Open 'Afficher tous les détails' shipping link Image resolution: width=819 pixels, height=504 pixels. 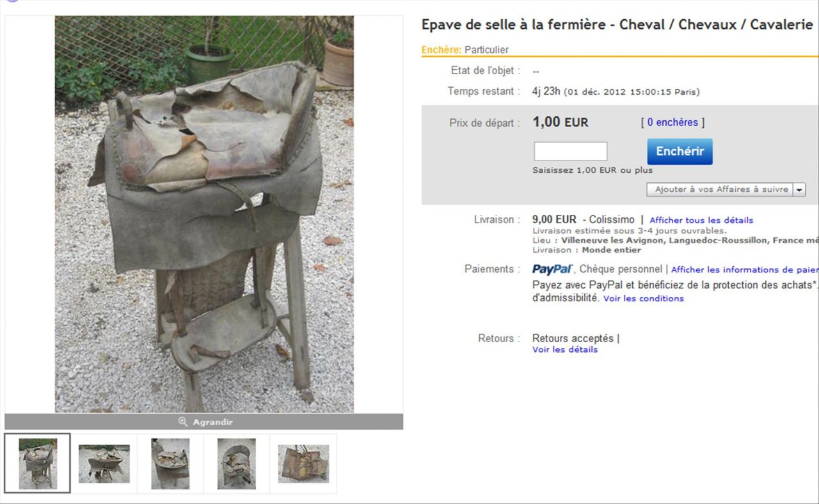coord(701,220)
